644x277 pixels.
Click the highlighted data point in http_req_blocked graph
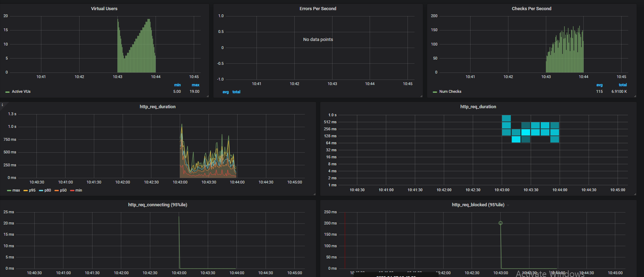coord(500,223)
